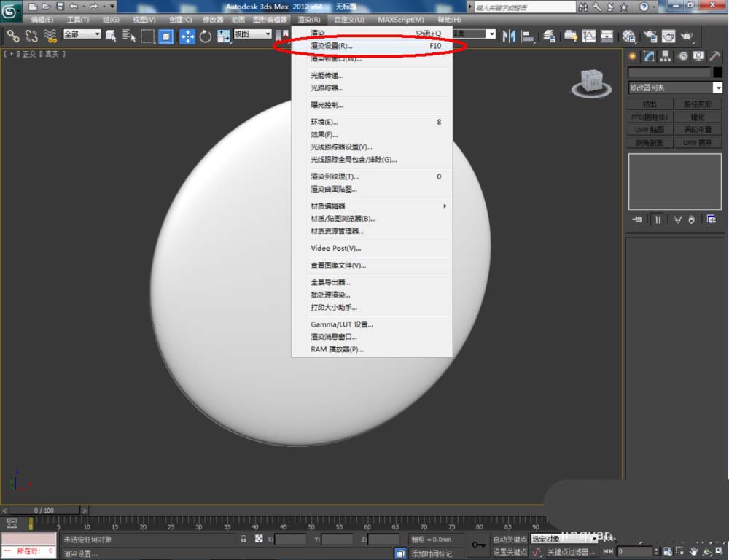Choose 渲染设置(R)... from the menu
Image resolution: width=729 pixels, height=560 pixels.
coord(332,46)
